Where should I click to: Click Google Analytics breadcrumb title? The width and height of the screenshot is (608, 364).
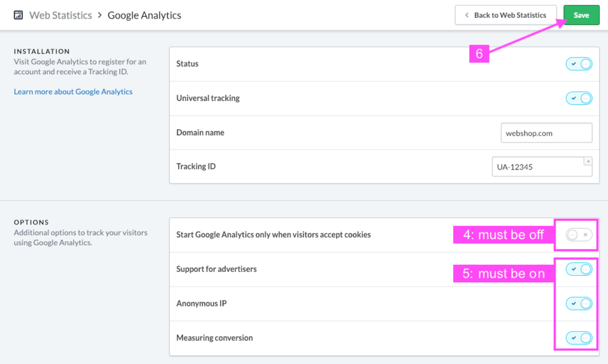point(144,15)
